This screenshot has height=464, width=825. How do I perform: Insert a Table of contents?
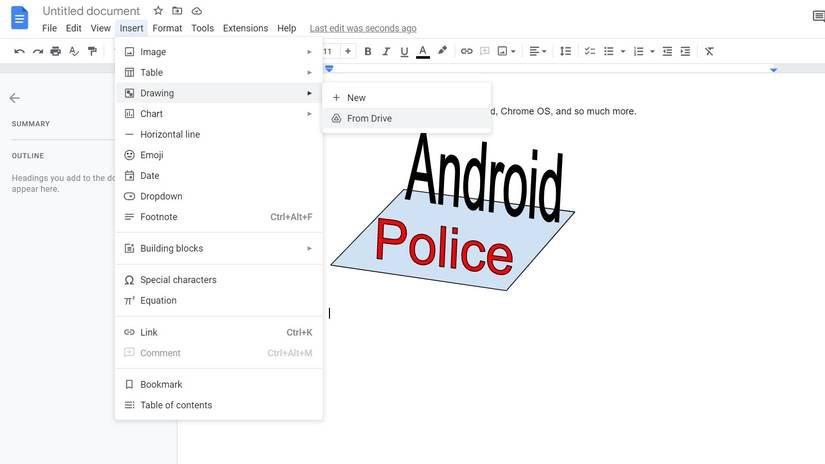click(x=218, y=405)
